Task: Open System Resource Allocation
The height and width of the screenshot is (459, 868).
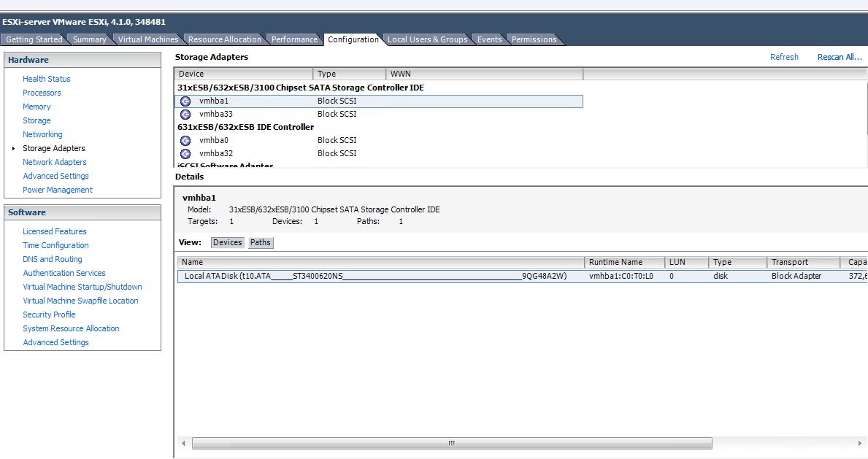Action: (x=71, y=328)
